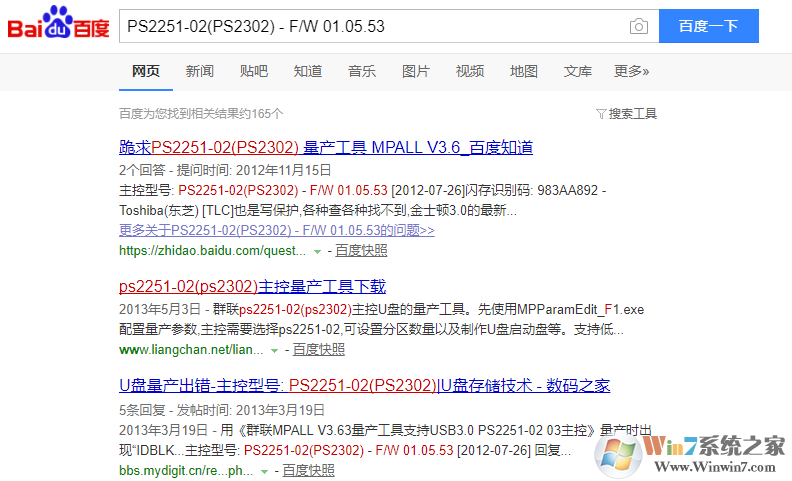Open the 音乐 tab
Image resolution: width=792 pixels, height=481 pixels.
coord(362,71)
